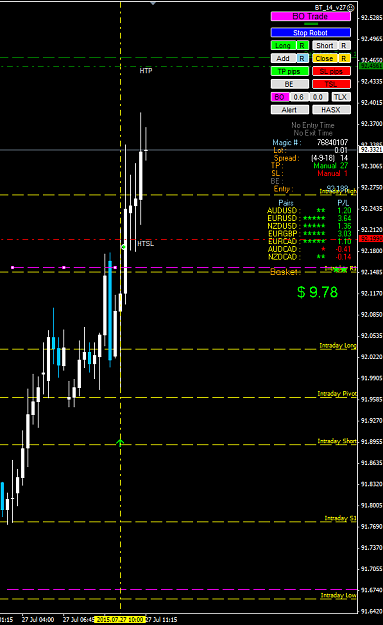383x625 pixels.
Task: Click the 0.0 value field
Action: pos(318,97)
